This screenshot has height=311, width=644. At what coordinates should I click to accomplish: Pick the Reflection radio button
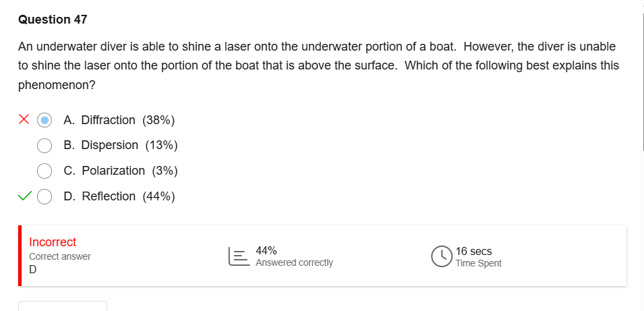45,196
